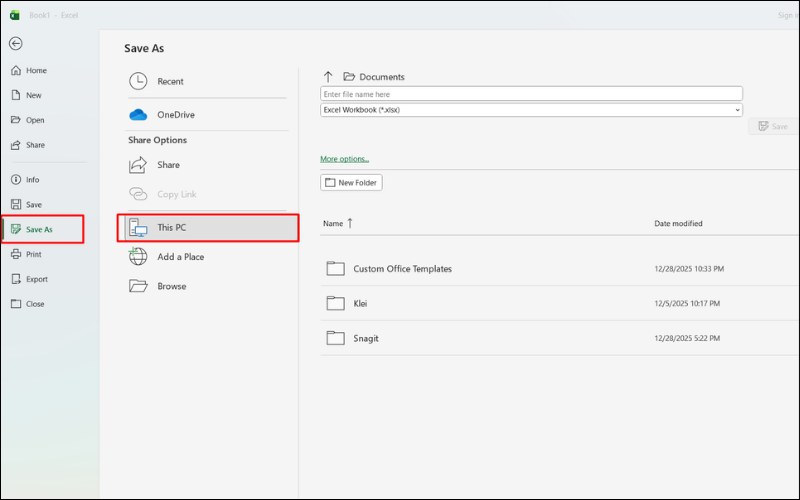
Task: Sort by the Name column header
Action: (x=338, y=223)
